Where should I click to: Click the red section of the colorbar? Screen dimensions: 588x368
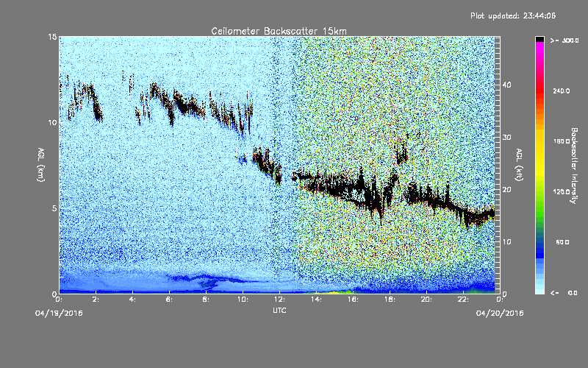pos(539,90)
